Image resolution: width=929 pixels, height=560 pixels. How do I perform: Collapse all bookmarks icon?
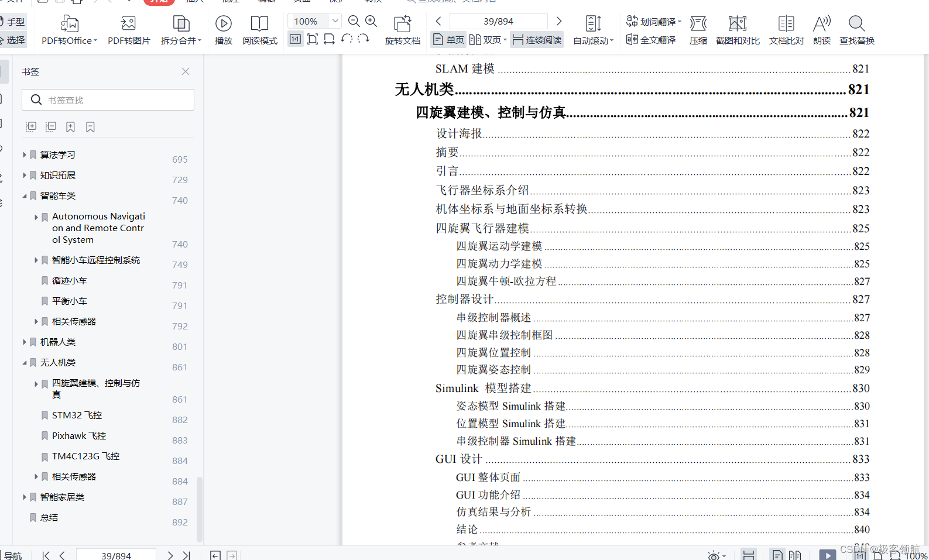(51, 126)
